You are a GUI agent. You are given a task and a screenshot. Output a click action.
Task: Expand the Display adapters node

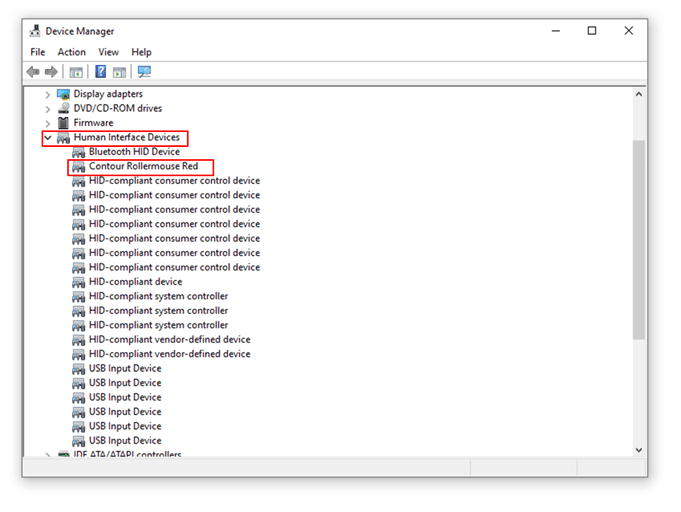(47, 94)
